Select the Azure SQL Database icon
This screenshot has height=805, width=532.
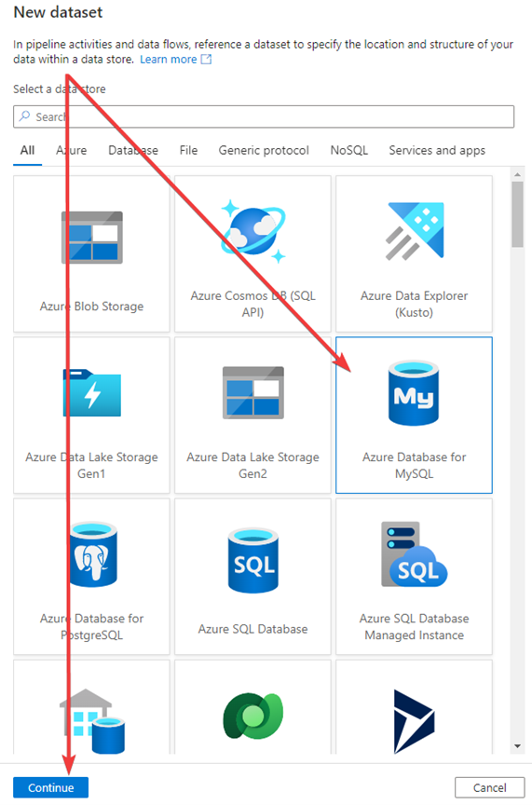pyautogui.click(x=253, y=560)
